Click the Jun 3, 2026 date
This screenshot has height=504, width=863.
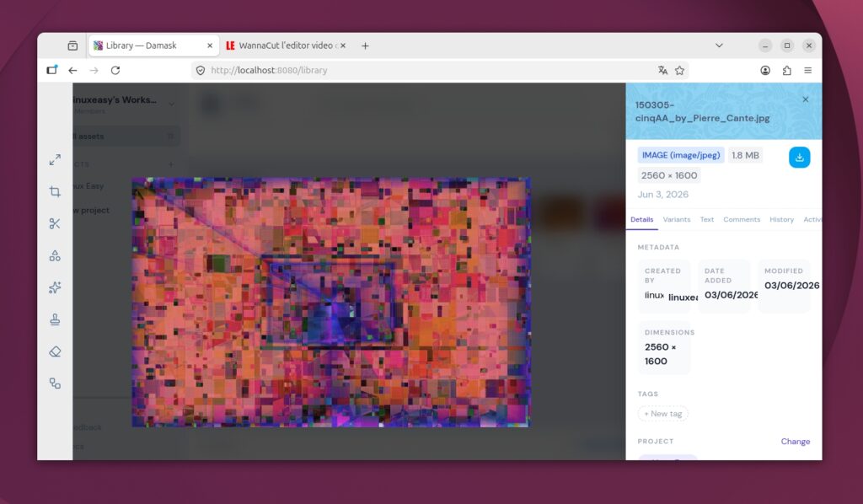[662, 194]
